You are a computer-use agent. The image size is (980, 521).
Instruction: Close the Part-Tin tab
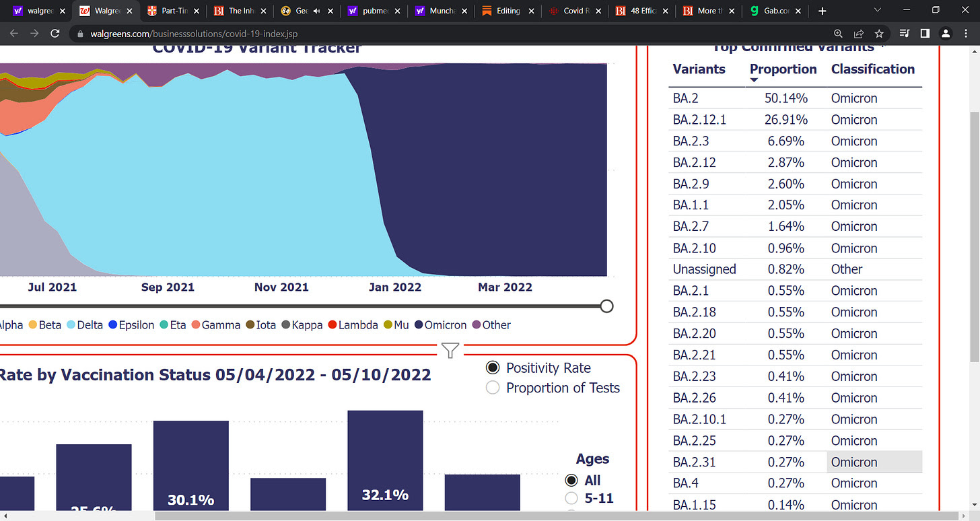click(x=196, y=11)
